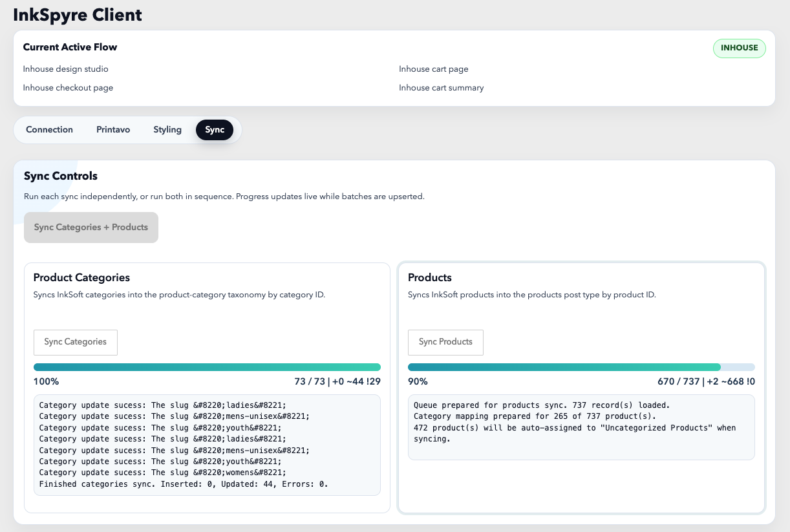The height and width of the screenshot is (532, 790).
Task: Click the 472 product(s) auto-assigned log line
Action: tap(575, 433)
